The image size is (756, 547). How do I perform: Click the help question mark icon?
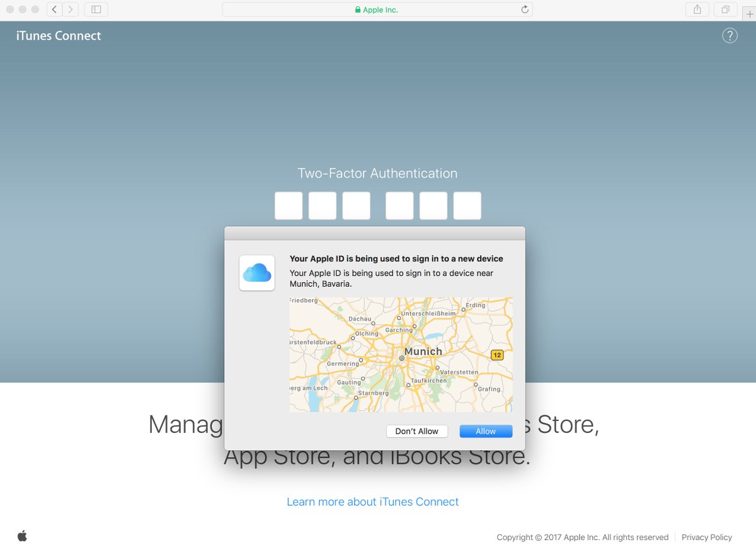730,35
